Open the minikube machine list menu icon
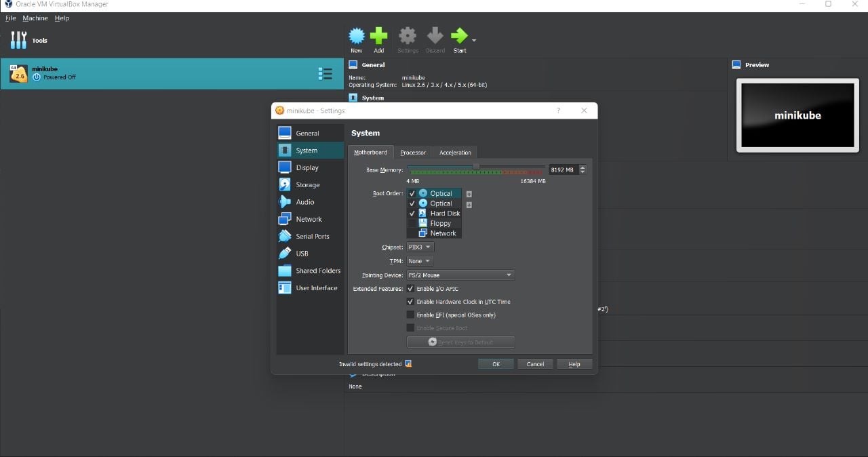This screenshot has width=868, height=457. click(x=325, y=73)
